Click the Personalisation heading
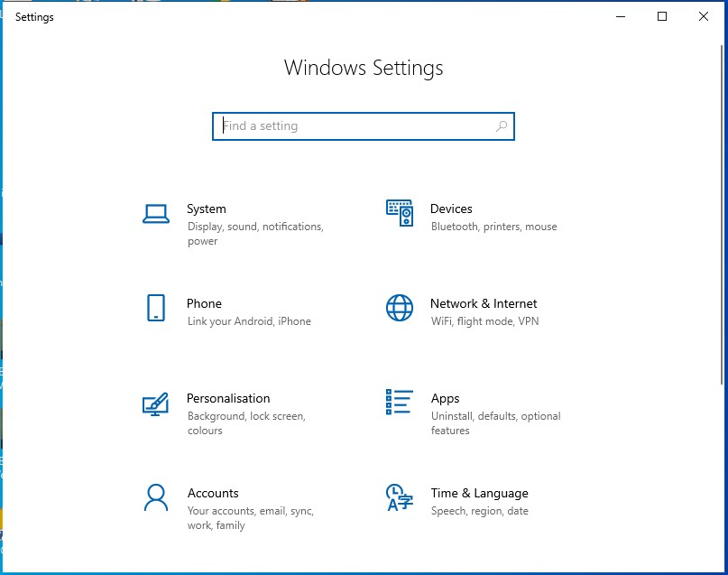The width and height of the screenshot is (728, 575). click(228, 398)
